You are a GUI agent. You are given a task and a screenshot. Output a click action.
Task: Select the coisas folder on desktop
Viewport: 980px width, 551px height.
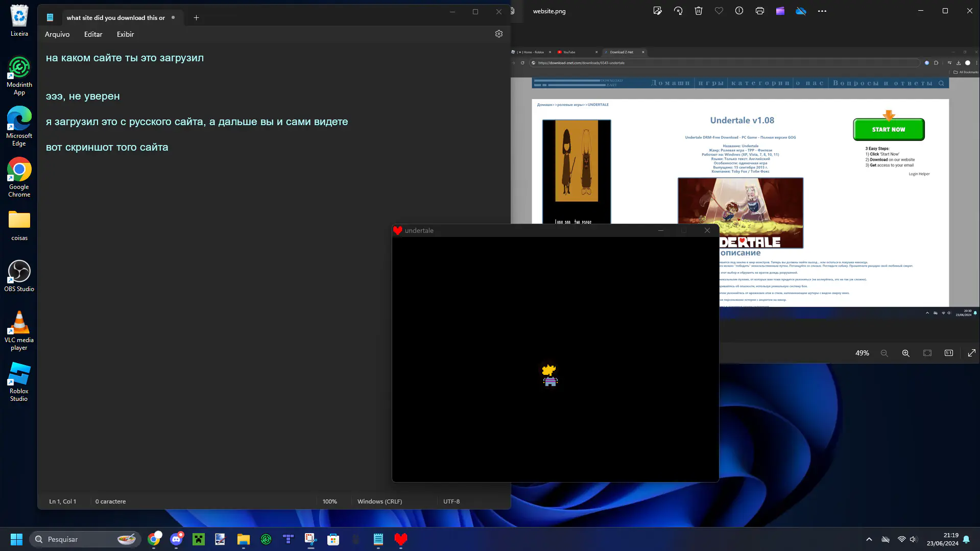pos(19,225)
